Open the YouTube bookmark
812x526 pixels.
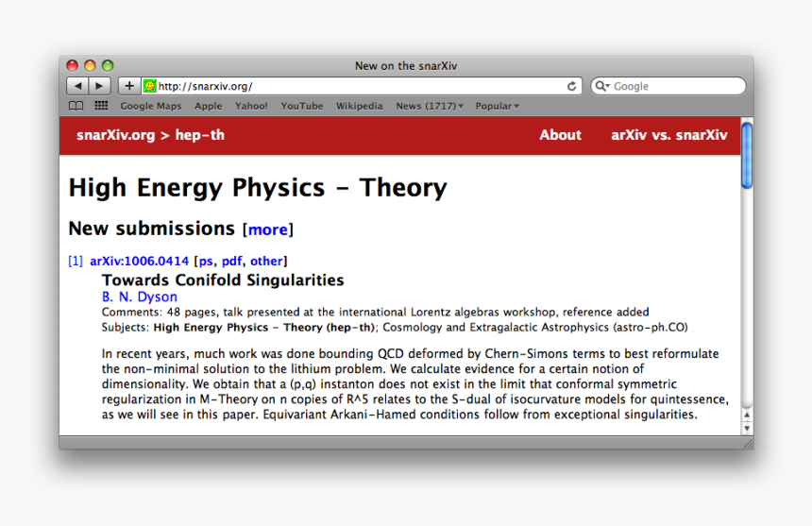301,106
